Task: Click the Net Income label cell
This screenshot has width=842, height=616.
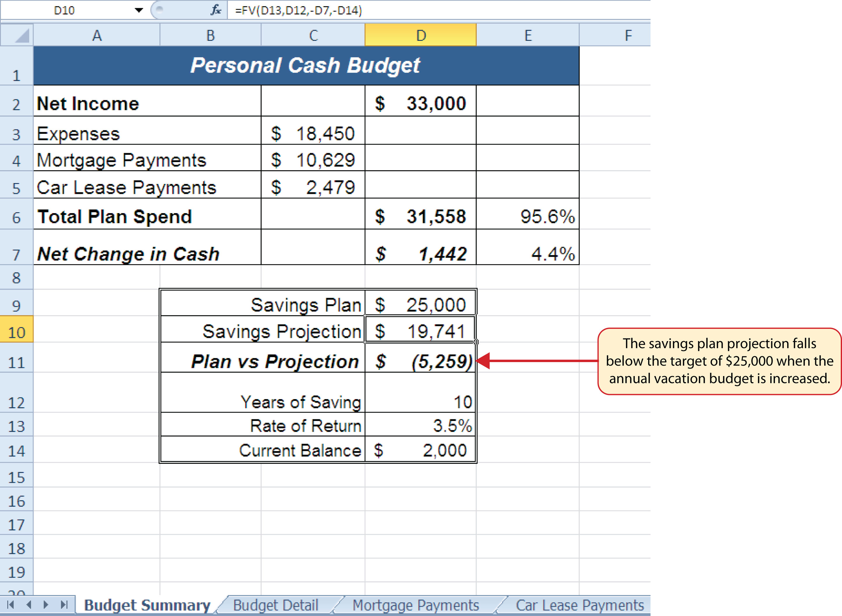Action: click(147, 101)
